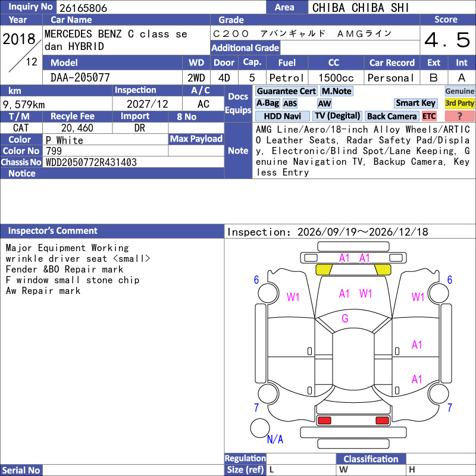Click the G mark on windshield
Image resolution: width=476 pixels, height=476 pixels.
click(345, 318)
